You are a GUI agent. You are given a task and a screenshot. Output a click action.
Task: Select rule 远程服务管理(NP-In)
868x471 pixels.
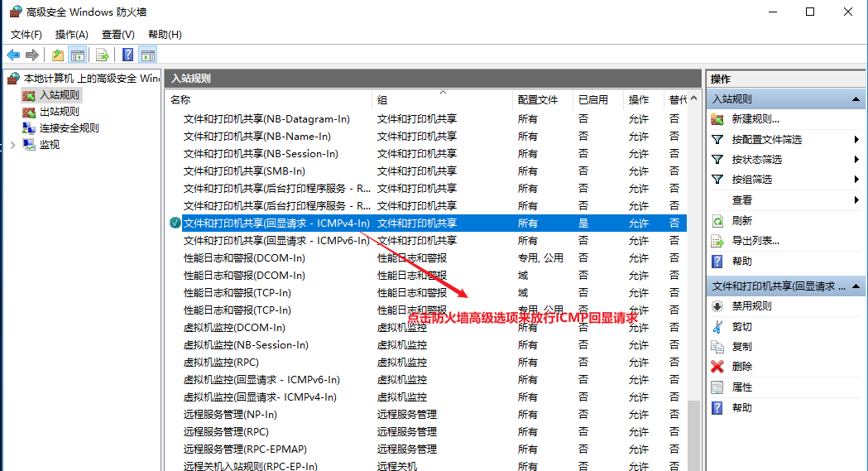(x=230, y=415)
